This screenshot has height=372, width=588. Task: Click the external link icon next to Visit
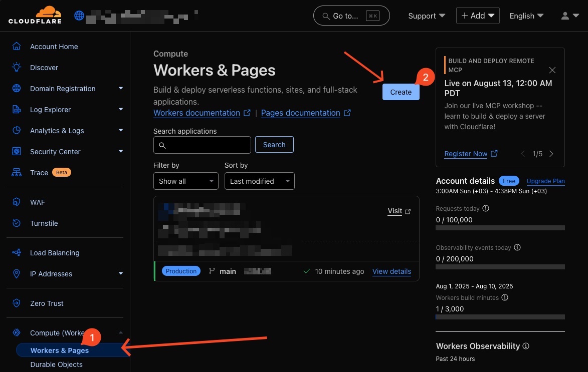pyautogui.click(x=408, y=211)
